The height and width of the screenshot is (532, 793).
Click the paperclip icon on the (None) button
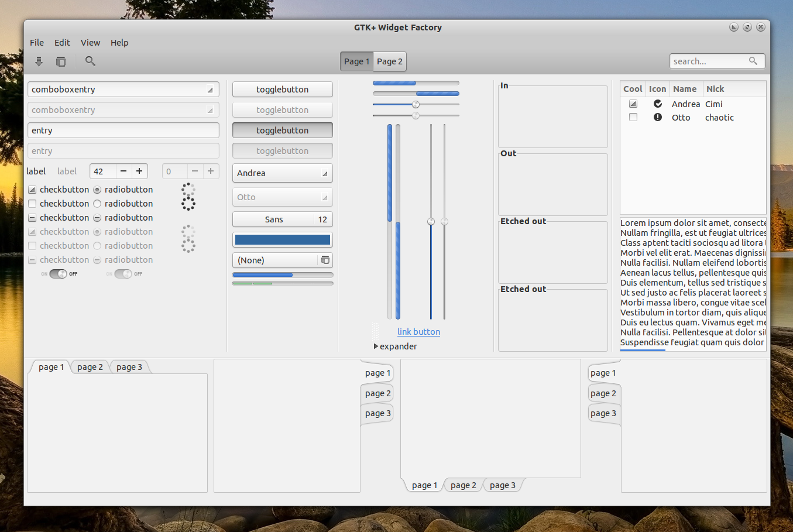(325, 260)
